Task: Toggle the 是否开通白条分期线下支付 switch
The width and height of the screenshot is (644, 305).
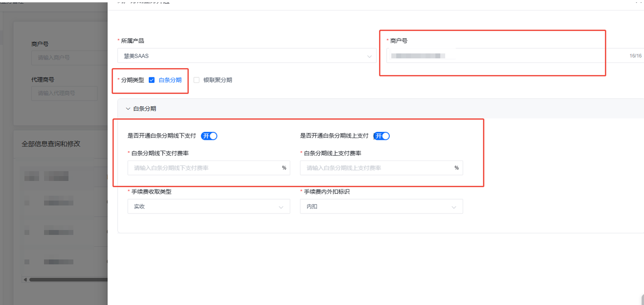Action: coord(209,136)
